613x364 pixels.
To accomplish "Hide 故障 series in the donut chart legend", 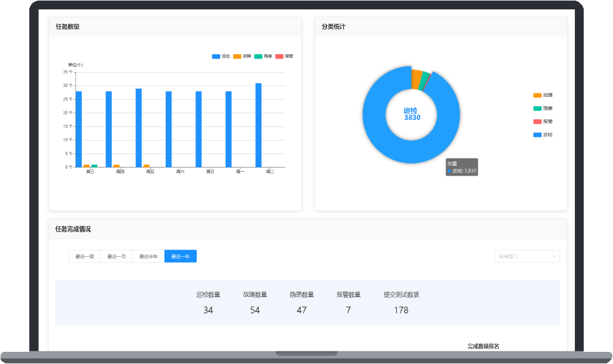I will [x=543, y=96].
